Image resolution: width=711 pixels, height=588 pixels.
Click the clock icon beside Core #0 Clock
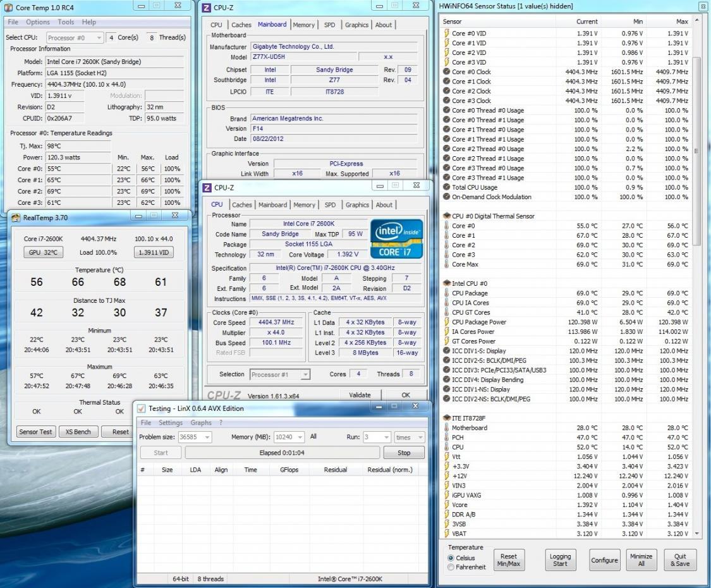pos(447,71)
